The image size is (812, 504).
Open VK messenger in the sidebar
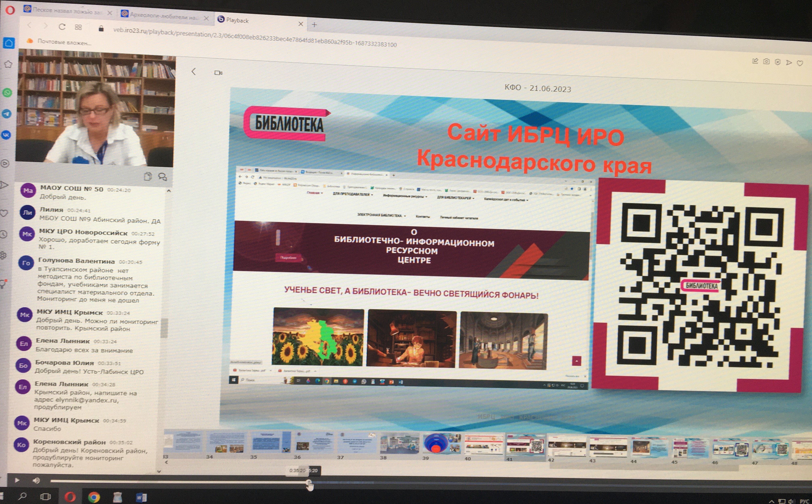coord(6,135)
